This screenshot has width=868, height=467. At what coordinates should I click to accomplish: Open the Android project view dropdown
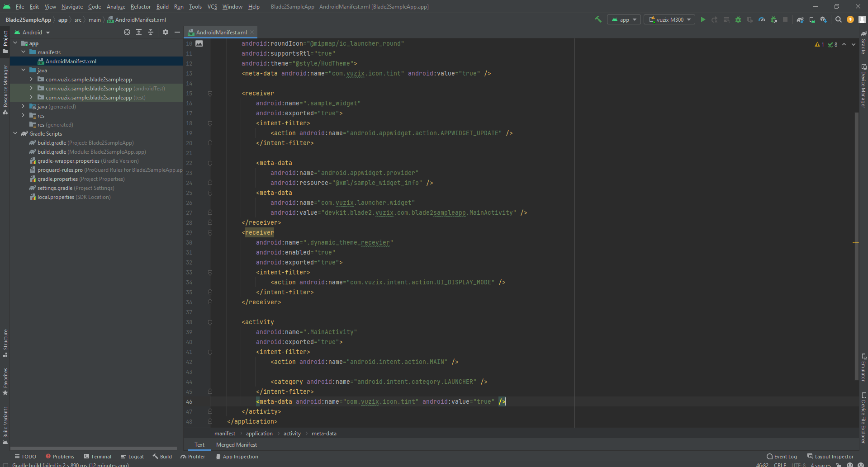pyautogui.click(x=32, y=32)
